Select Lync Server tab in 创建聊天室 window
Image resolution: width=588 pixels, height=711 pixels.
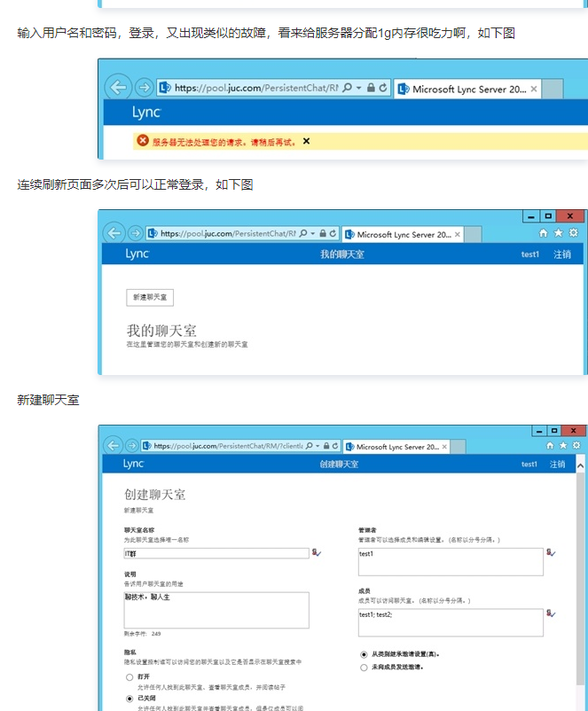point(397,447)
